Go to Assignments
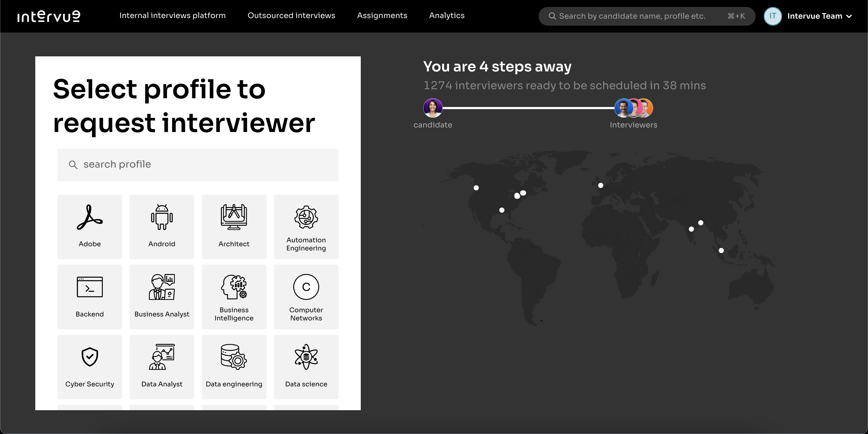 [x=382, y=15]
